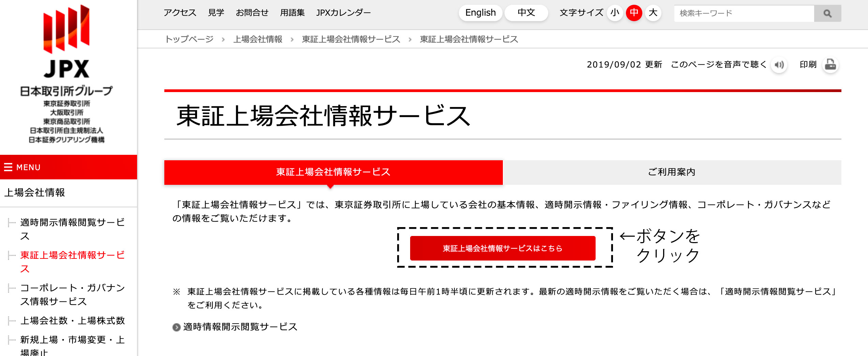Screen dimensions: 868x356
Task: Click the 2019/09/02 更新 date text
Action: 624,64
